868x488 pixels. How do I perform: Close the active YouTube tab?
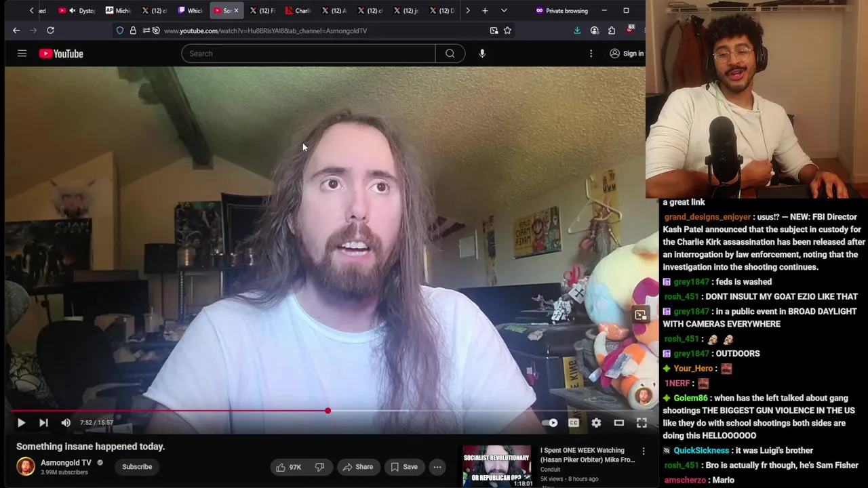pyautogui.click(x=236, y=11)
